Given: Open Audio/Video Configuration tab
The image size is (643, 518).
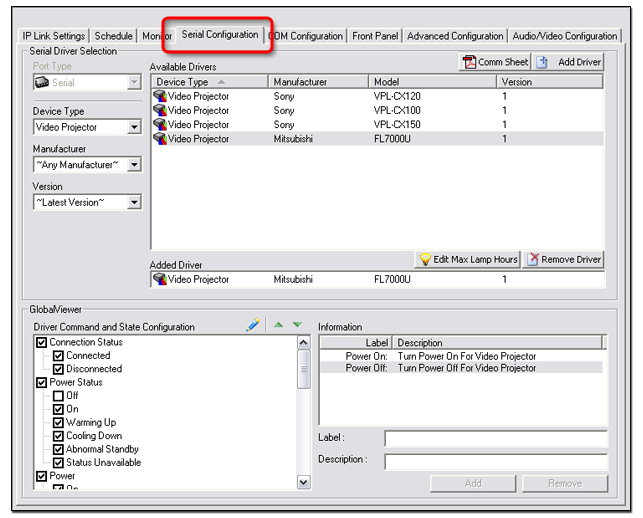Looking at the screenshot, I should pos(564,36).
